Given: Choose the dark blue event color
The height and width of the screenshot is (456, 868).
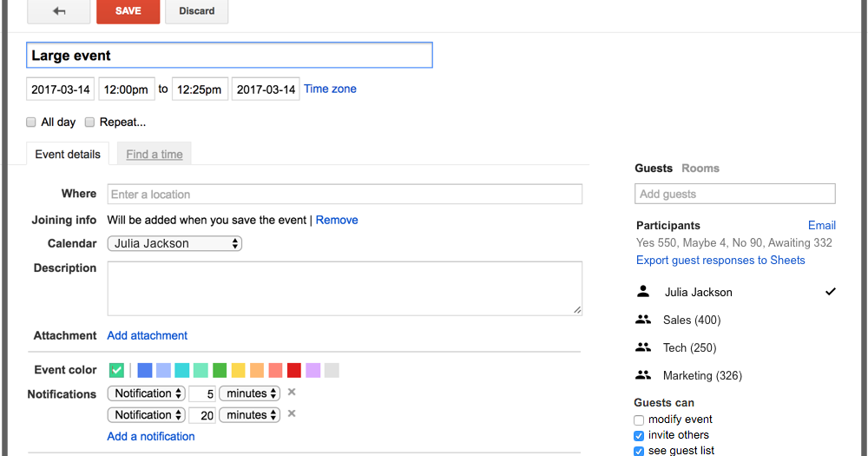Looking at the screenshot, I should tap(144, 370).
